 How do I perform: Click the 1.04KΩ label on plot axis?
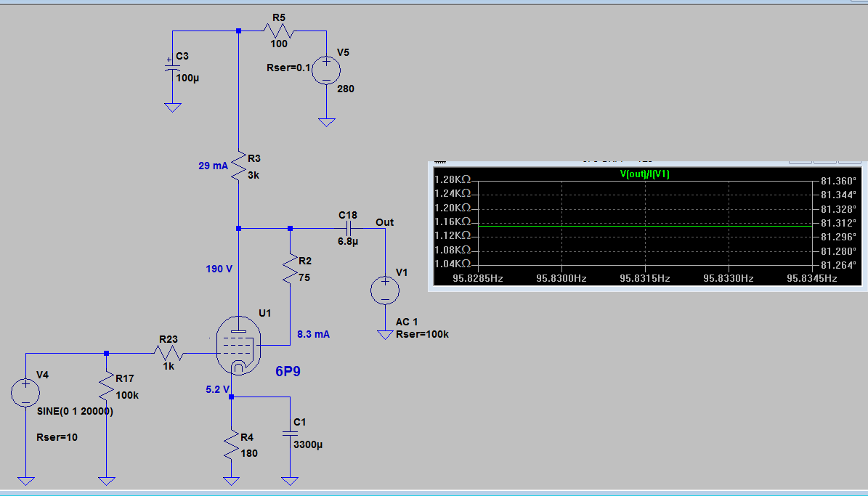tap(453, 264)
